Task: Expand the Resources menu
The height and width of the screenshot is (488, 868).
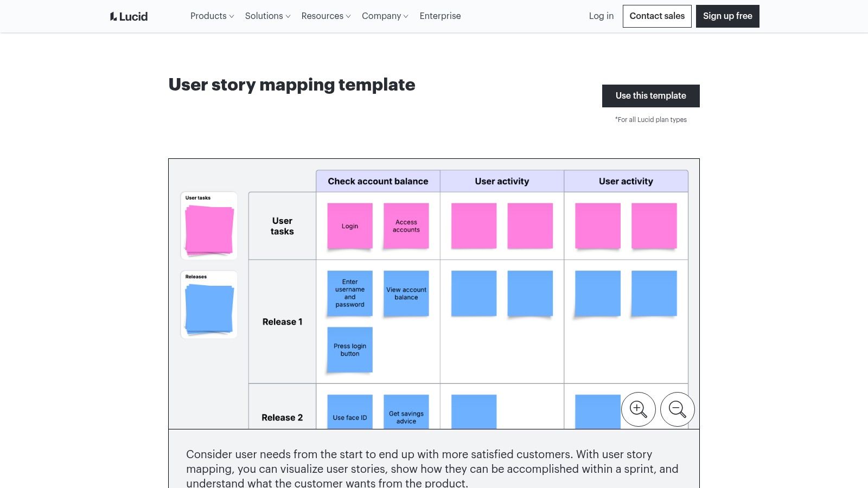Action: [326, 16]
